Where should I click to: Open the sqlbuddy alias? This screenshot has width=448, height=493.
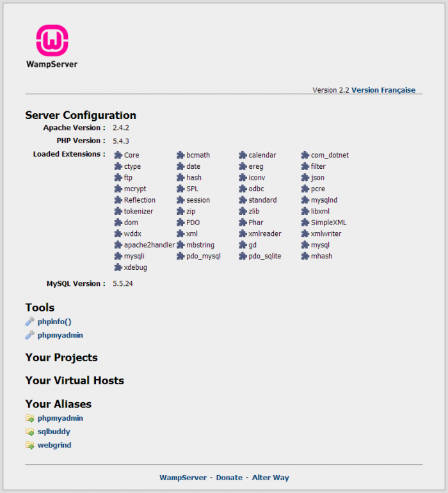[54, 432]
